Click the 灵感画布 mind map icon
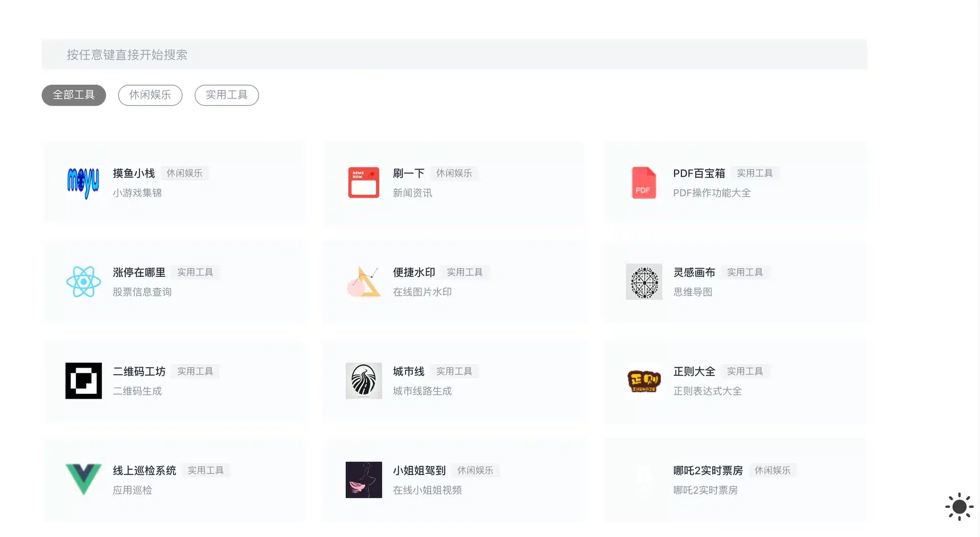Image resolution: width=980 pixels, height=537 pixels. click(644, 282)
